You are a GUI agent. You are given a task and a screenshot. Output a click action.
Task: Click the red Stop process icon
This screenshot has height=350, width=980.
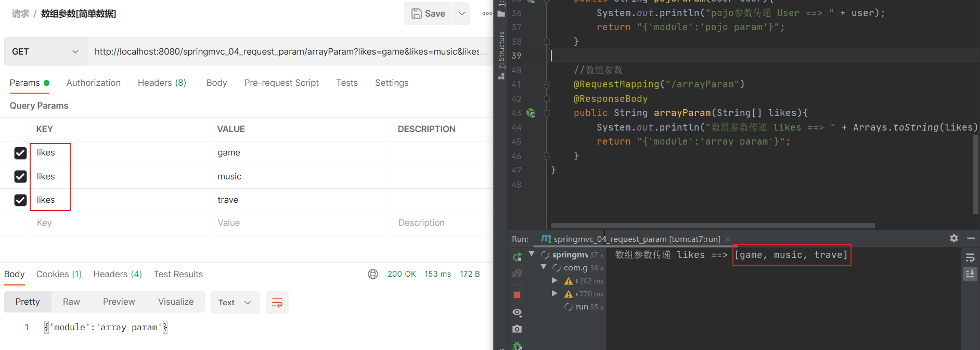(517, 295)
